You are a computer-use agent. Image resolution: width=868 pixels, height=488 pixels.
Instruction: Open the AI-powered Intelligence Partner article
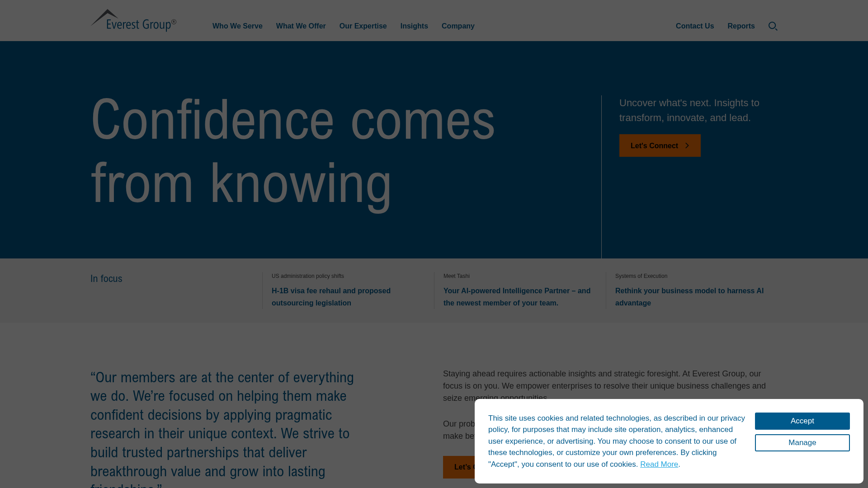pos(517,297)
